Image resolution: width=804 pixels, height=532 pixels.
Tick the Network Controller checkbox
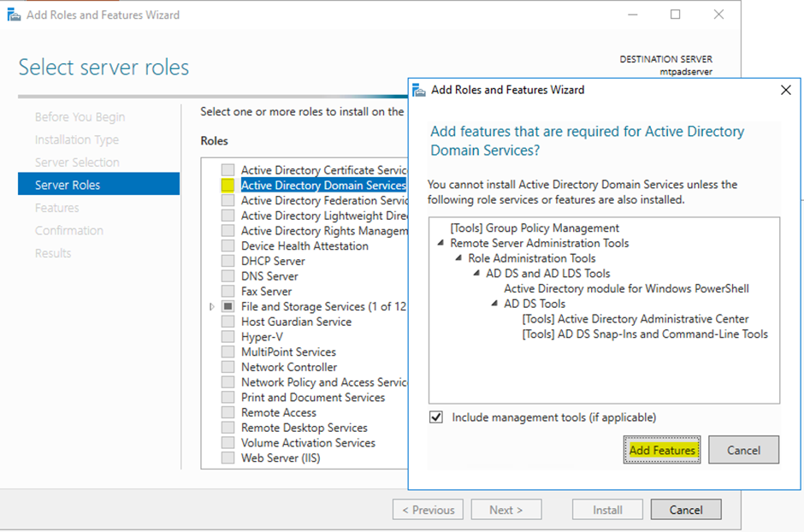[228, 366]
